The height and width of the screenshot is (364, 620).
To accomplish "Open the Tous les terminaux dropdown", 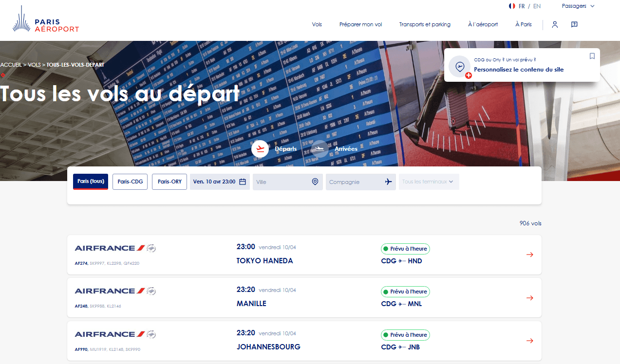I will coord(429,182).
